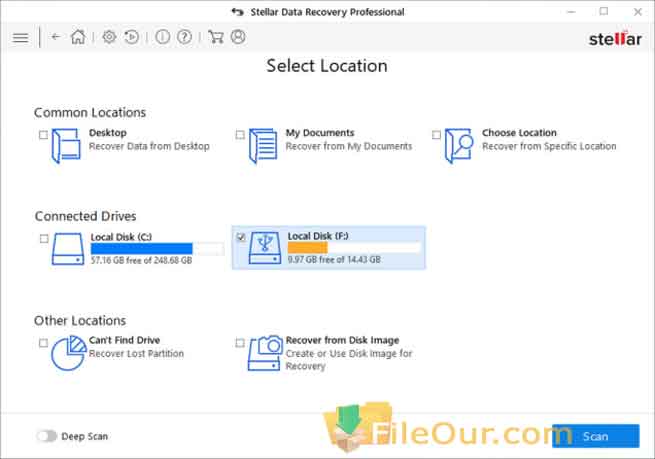Click the title bar app icon
This screenshot has height=459, width=655.
(238, 12)
